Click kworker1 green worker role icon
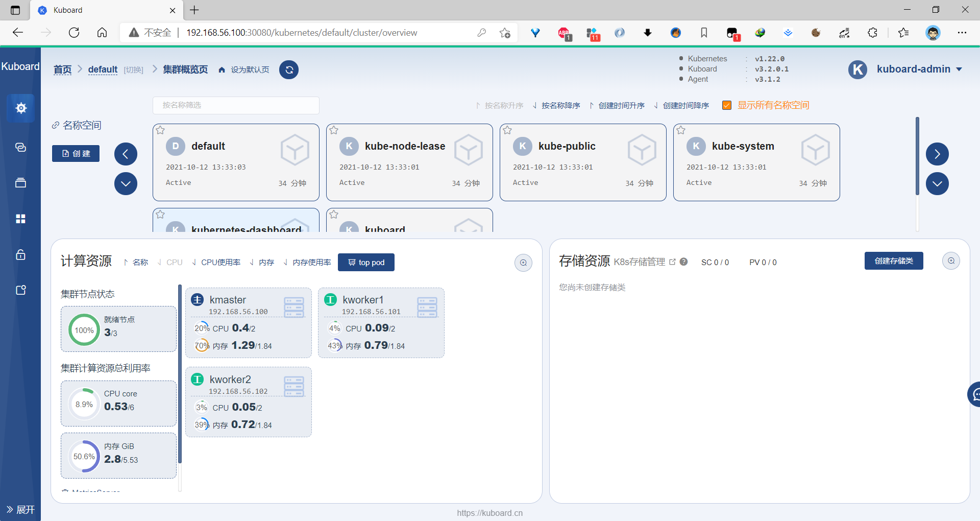 pos(330,300)
